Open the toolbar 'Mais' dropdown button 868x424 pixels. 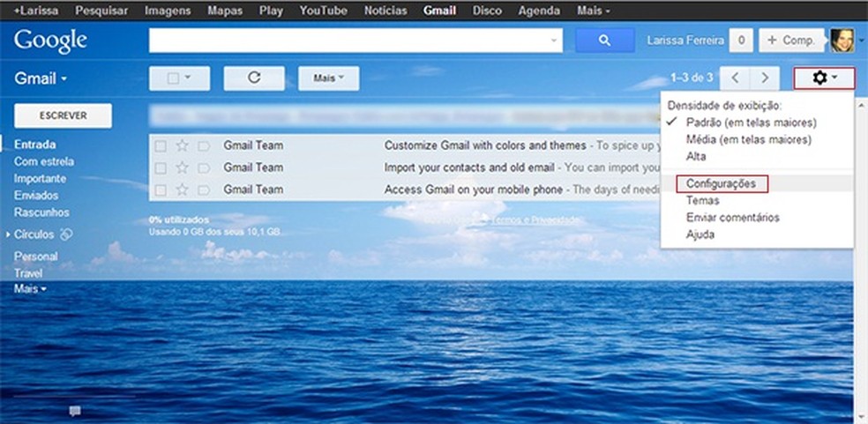tap(329, 78)
